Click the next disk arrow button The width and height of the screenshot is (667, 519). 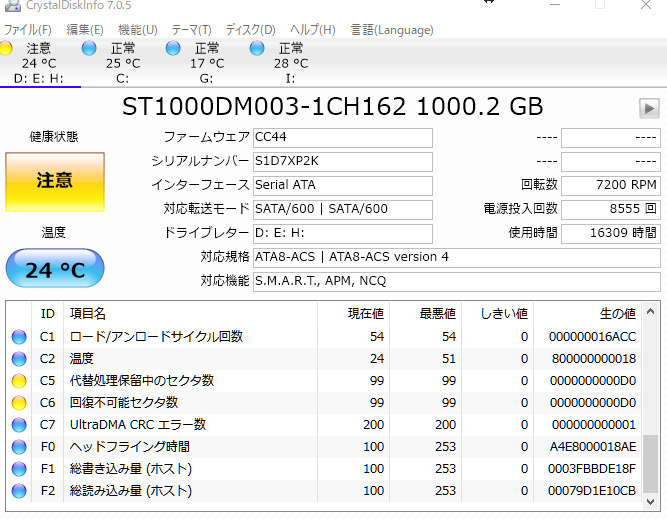point(649,108)
